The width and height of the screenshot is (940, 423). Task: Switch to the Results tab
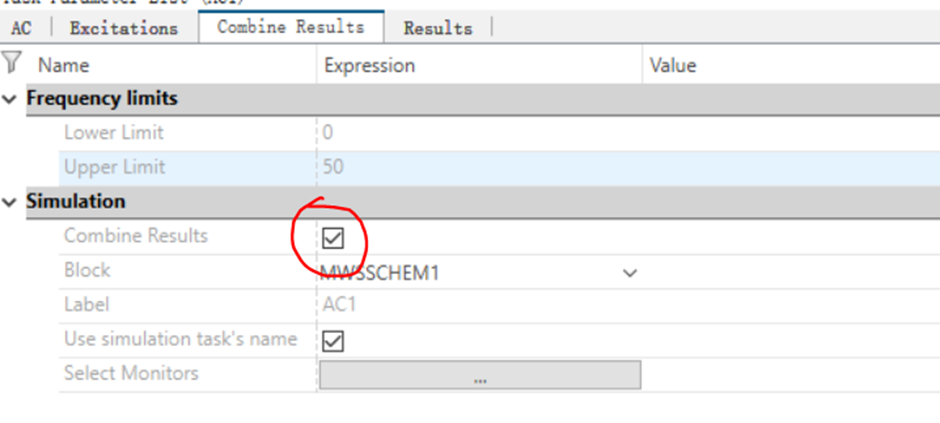(438, 28)
